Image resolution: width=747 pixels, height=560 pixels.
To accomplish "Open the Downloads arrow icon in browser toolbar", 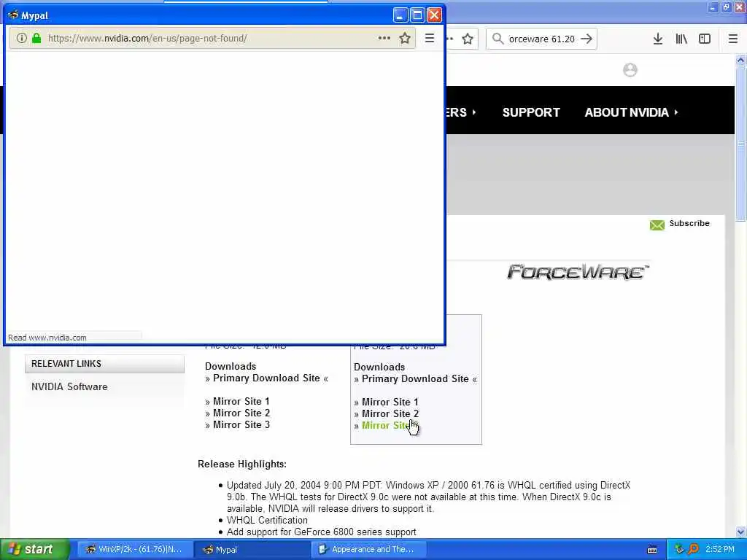I will point(658,39).
